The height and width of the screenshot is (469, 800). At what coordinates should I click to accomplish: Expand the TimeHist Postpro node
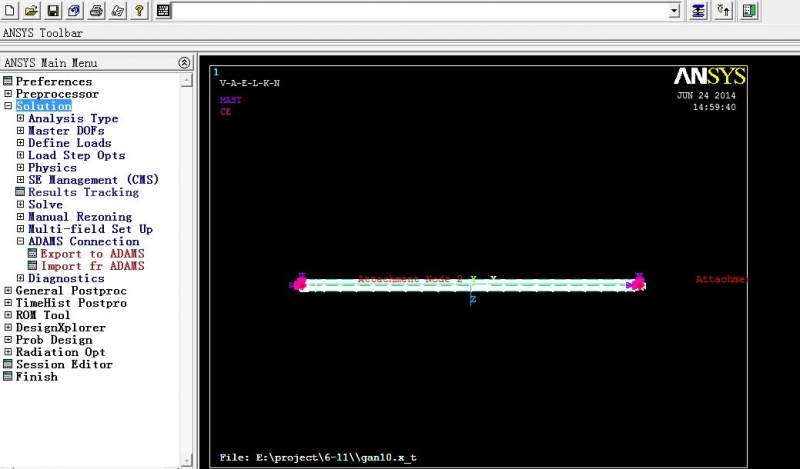tap(8, 302)
